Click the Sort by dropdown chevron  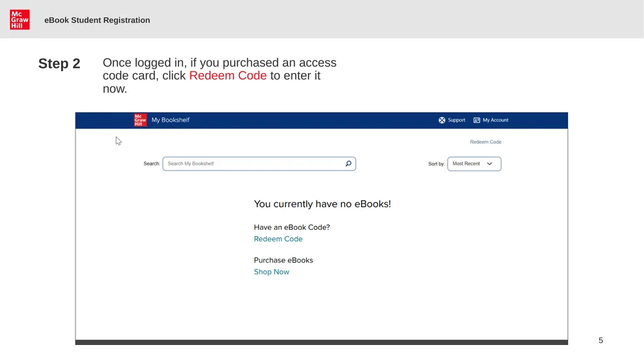point(489,164)
